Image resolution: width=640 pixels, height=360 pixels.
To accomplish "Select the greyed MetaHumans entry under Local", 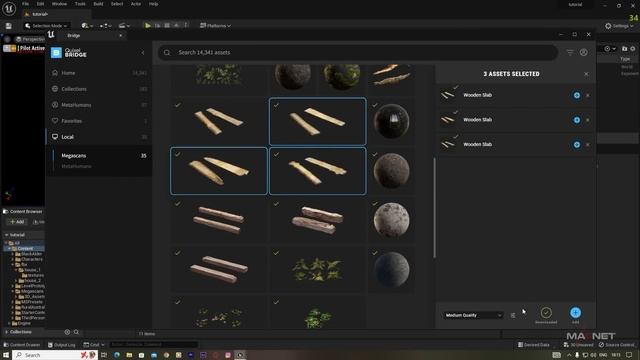I will click(76, 166).
